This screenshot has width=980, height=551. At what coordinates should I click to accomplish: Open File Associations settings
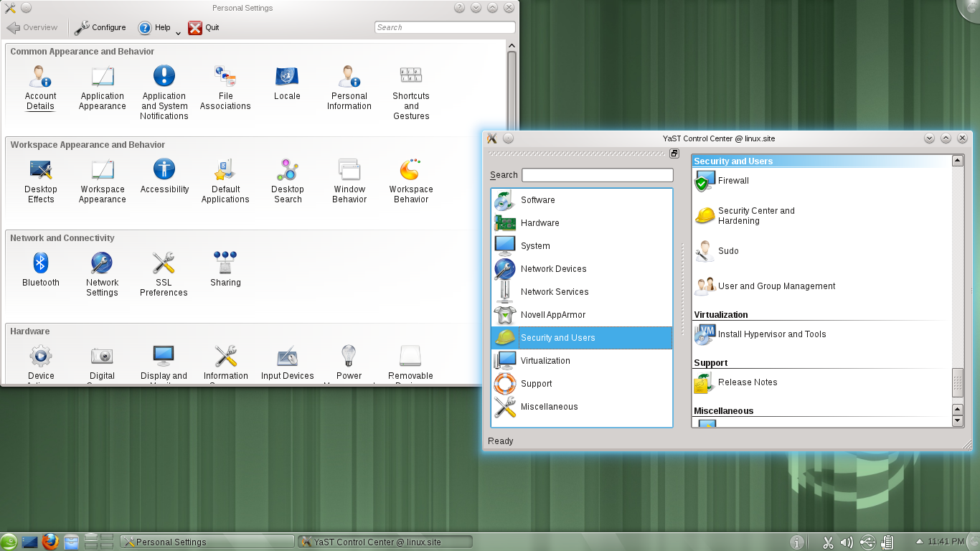225,88
